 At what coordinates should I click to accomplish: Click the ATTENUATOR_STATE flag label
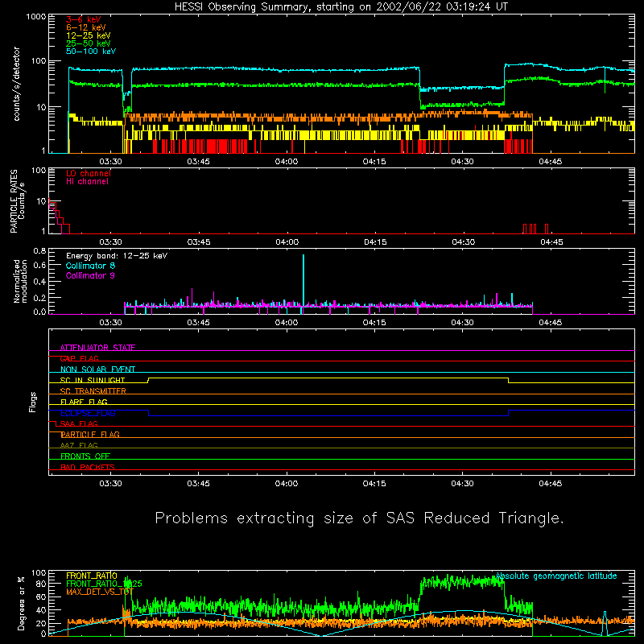[97, 348]
